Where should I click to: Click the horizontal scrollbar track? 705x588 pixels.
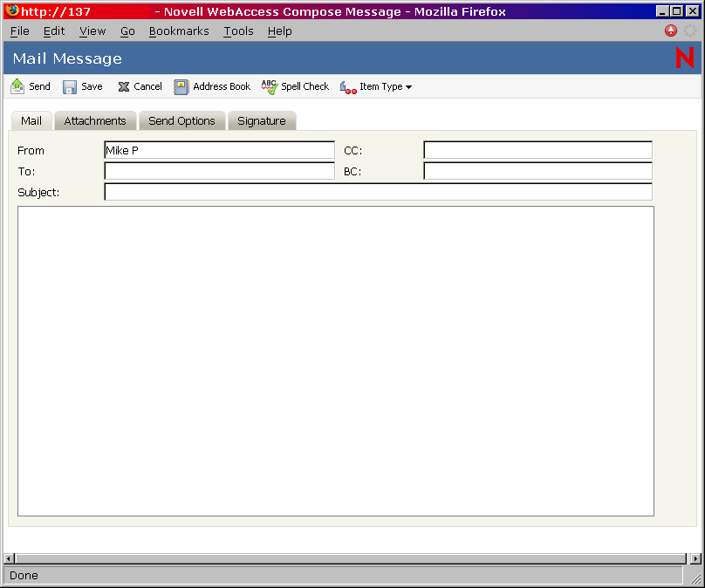click(351, 559)
